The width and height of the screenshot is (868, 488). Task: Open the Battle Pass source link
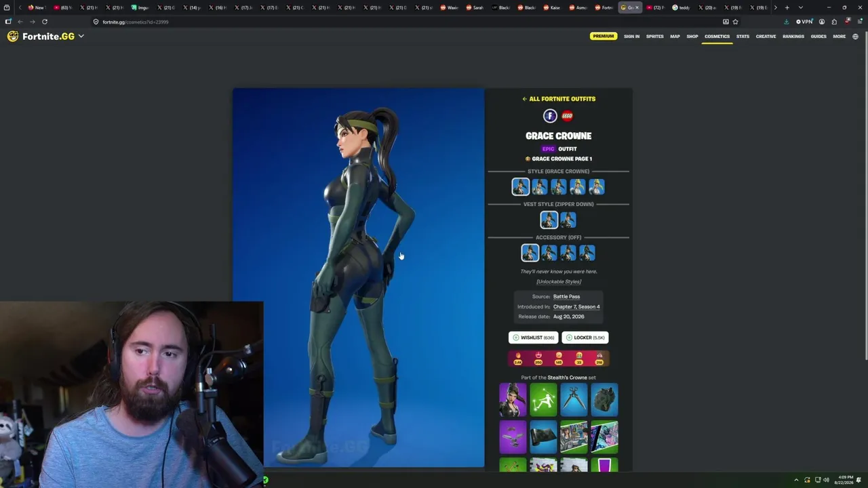coord(566,296)
